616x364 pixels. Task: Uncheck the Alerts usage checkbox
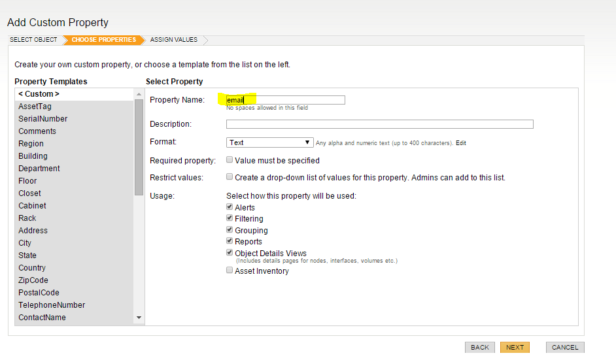230,207
